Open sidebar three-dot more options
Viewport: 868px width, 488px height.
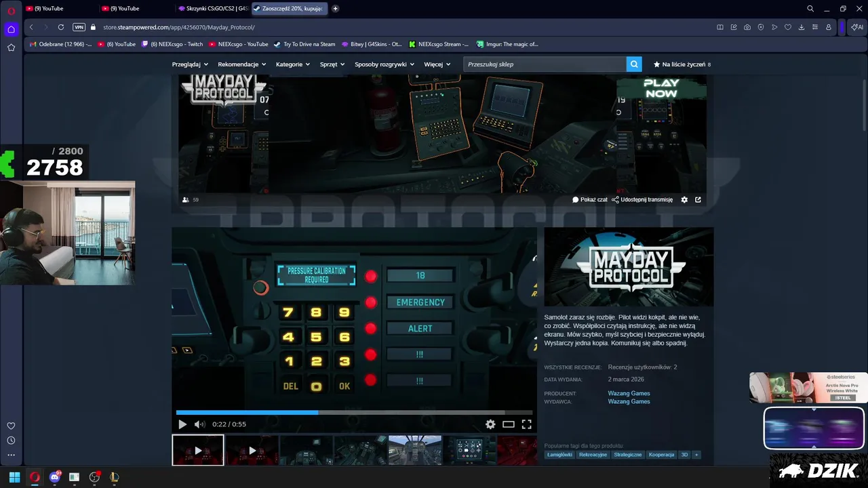click(11, 455)
